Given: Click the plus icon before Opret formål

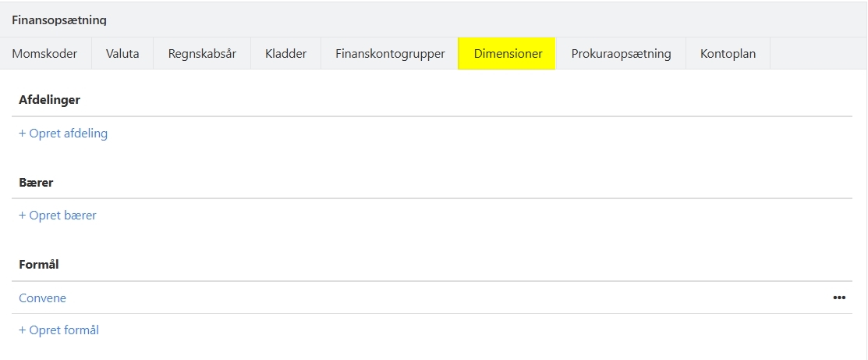Looking at the screenshot, I should (23, 330).
